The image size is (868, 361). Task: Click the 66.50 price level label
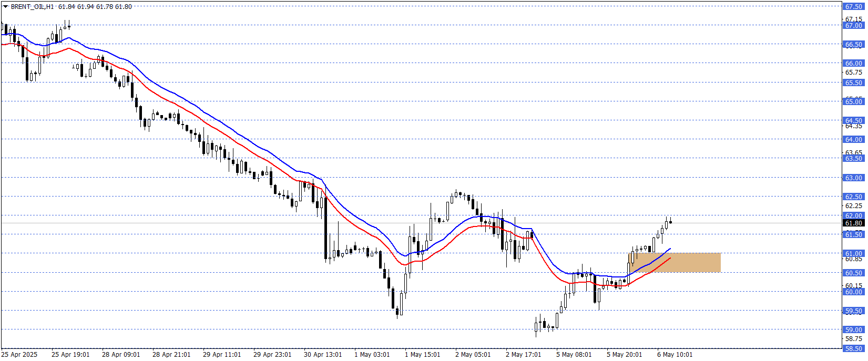tap(854, 45)
